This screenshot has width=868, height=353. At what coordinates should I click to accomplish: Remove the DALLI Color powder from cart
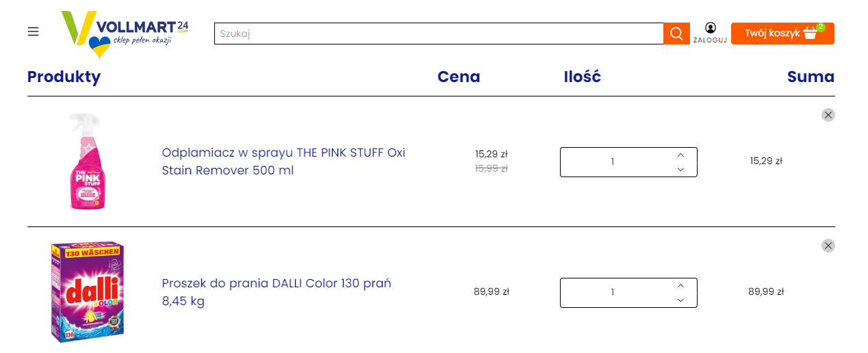click(828, 246)
